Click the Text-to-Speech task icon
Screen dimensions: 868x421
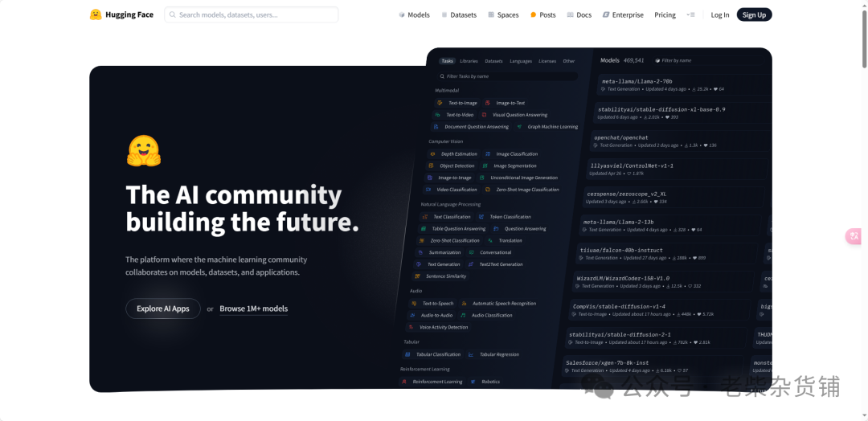point(414,303)
